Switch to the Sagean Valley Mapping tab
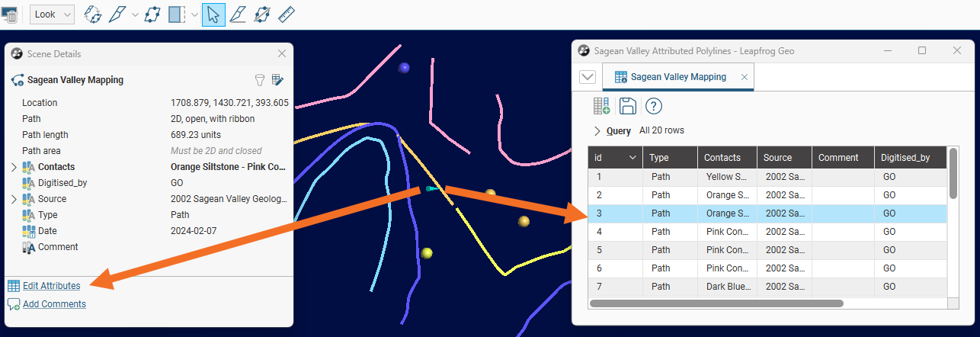 pos(677,77)
